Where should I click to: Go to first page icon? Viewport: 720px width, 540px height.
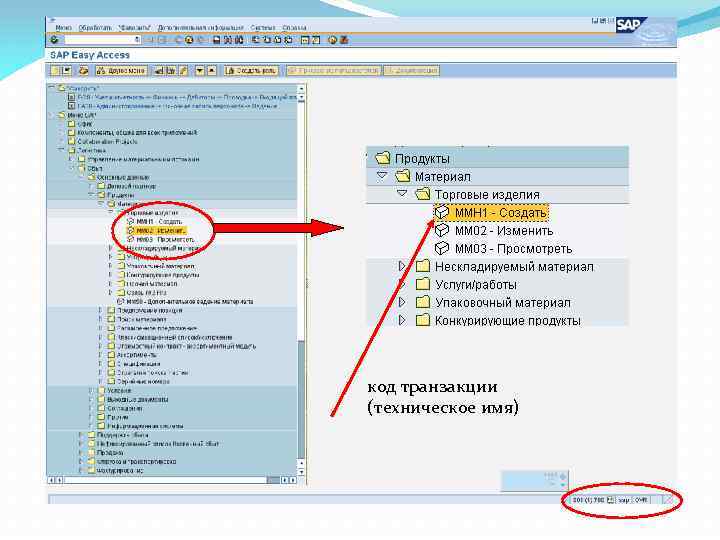click(256, 40)
